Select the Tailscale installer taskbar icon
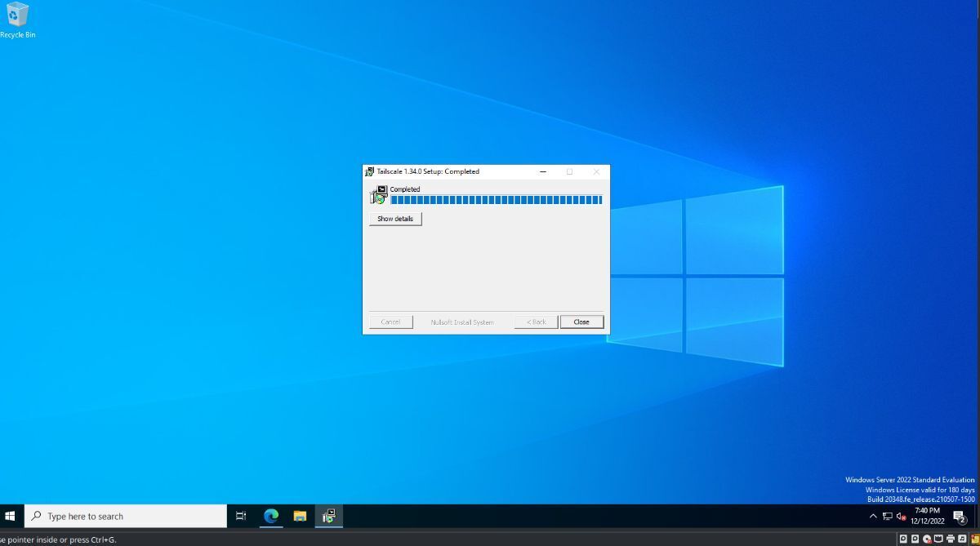This screenshot has height=546, width=980. 329,516
